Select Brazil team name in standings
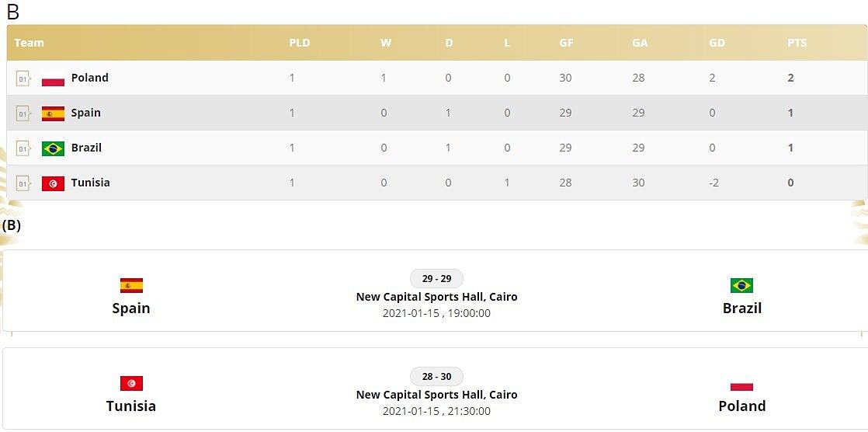Viewport: 868px width, 432px height. tap(86, 148)
